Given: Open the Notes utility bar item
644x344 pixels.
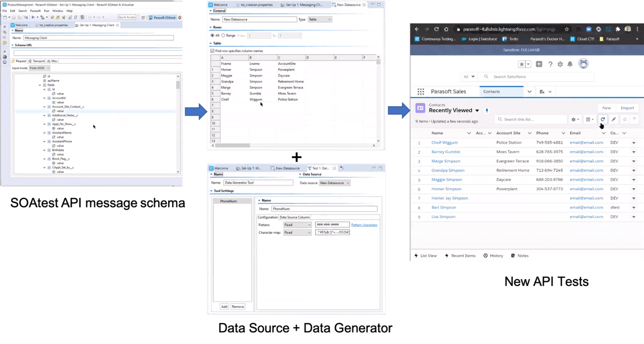Looking at the screenshot, I should click(520, 256).
